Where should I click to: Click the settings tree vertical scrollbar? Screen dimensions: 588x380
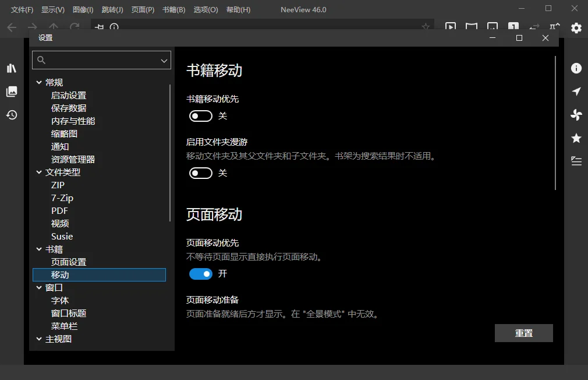(x=170, y=153)
